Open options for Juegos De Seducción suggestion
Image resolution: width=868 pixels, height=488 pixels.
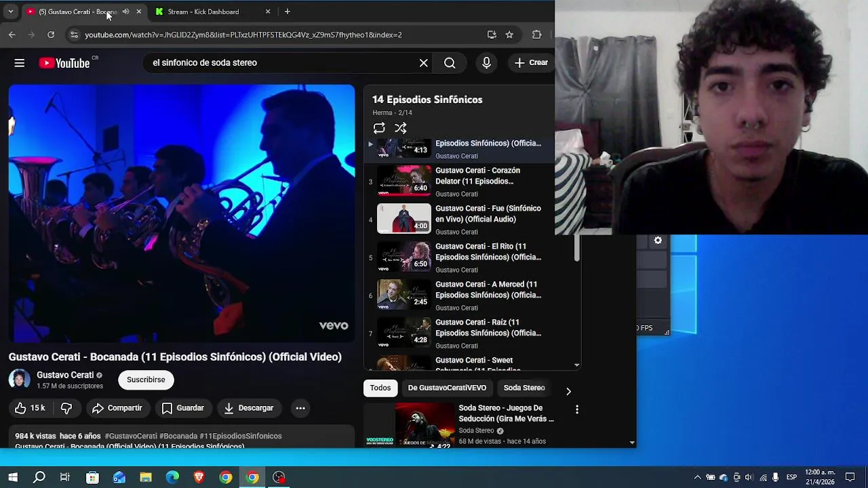click(x=577, y=409)
